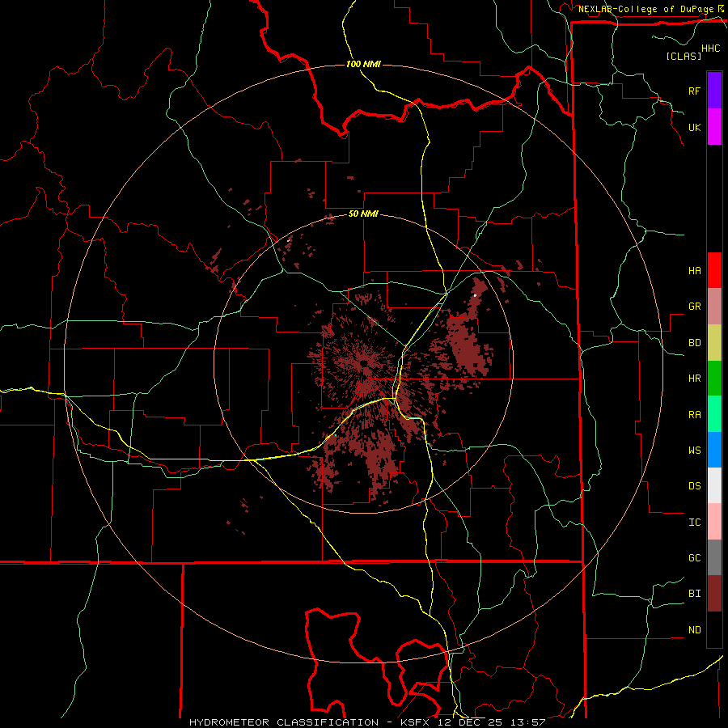Click the BI brown legend swatch

714,594
